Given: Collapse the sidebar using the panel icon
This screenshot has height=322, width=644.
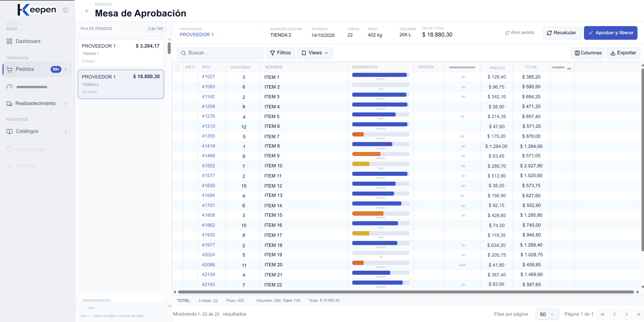Looking at the screenshot, I should pyautogui.click(x=65, y=10).
